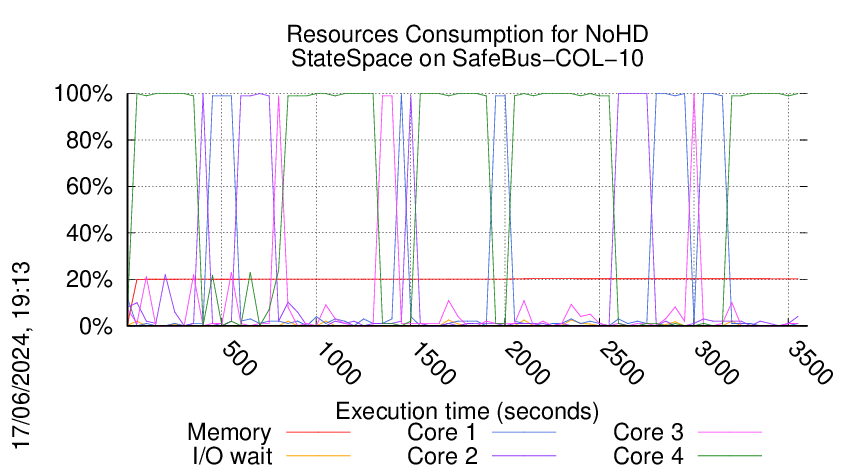Click the blue Core 1 legend line sample

pos(524,432)
